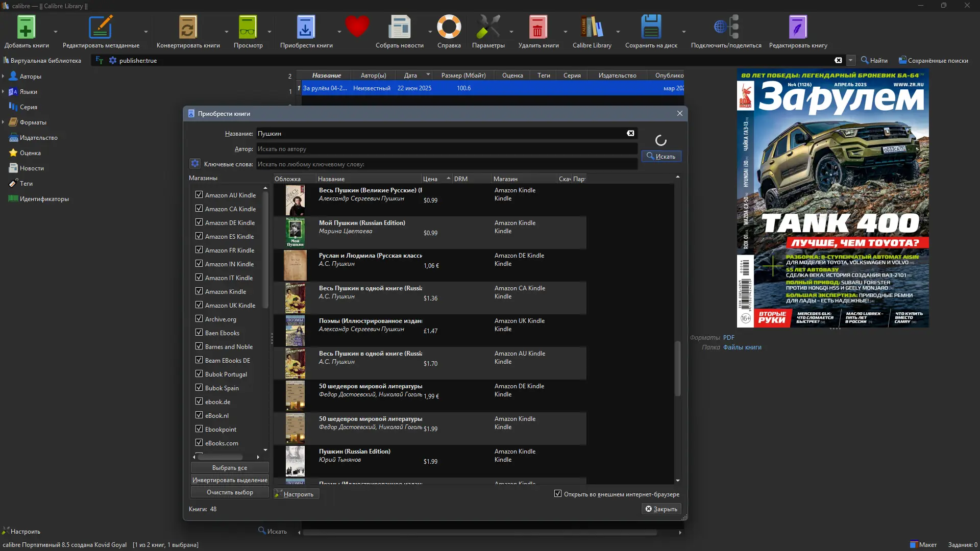The width and height of the screenshot is (980, 551).
Task: Click the PDF format link
Action: coord(728,338)
